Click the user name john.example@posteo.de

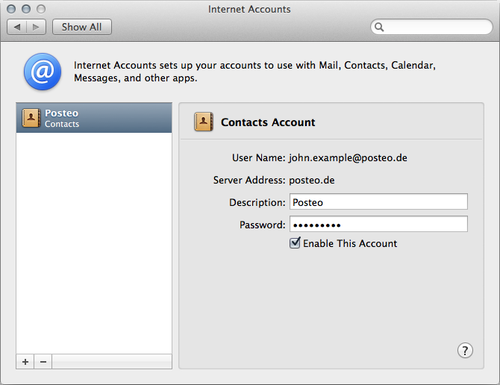tap(348, 158)
